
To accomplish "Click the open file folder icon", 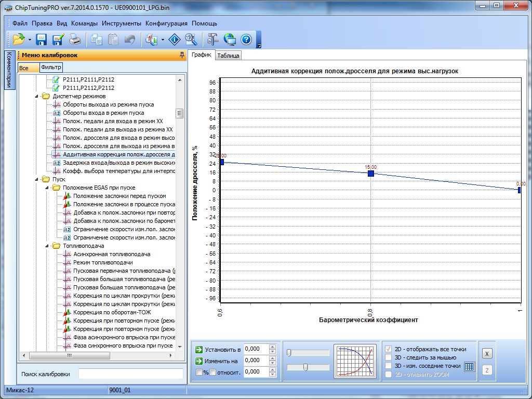I will (x=19, y=39).
